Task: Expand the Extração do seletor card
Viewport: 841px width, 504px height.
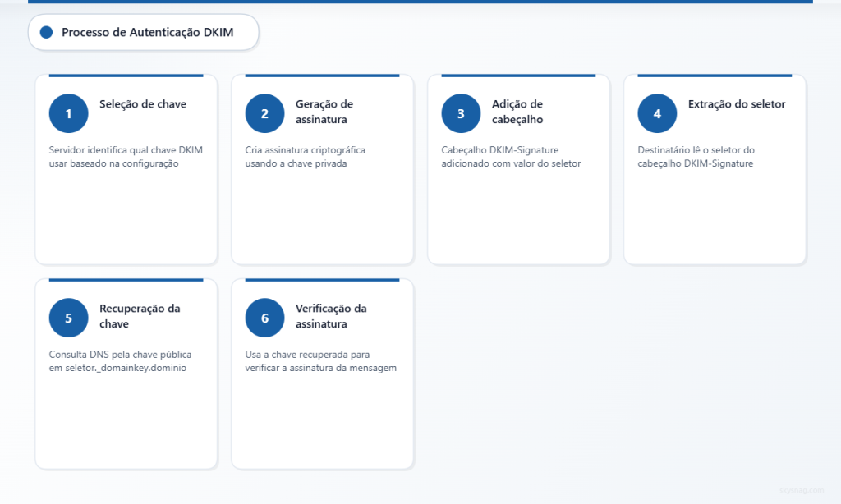Action: 715,168
